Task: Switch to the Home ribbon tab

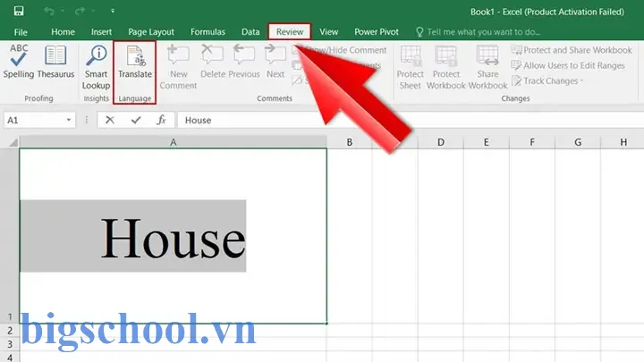Action: pos(63,32)
